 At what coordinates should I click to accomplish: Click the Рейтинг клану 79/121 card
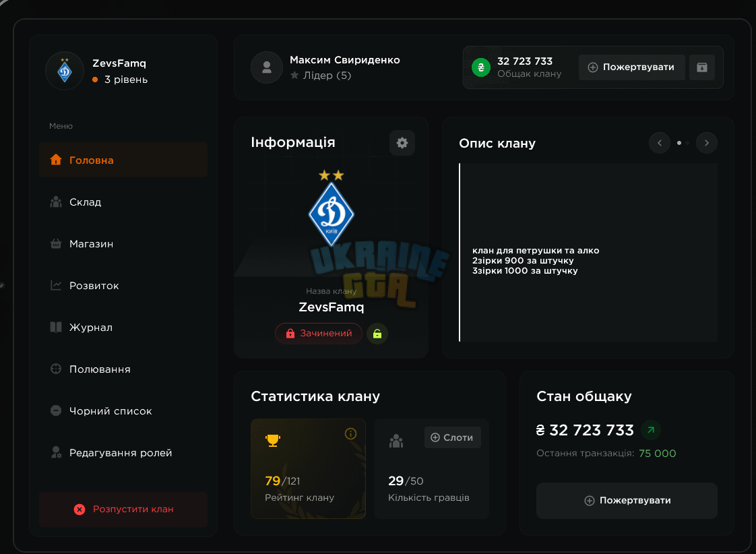click(x=308, y=468)
